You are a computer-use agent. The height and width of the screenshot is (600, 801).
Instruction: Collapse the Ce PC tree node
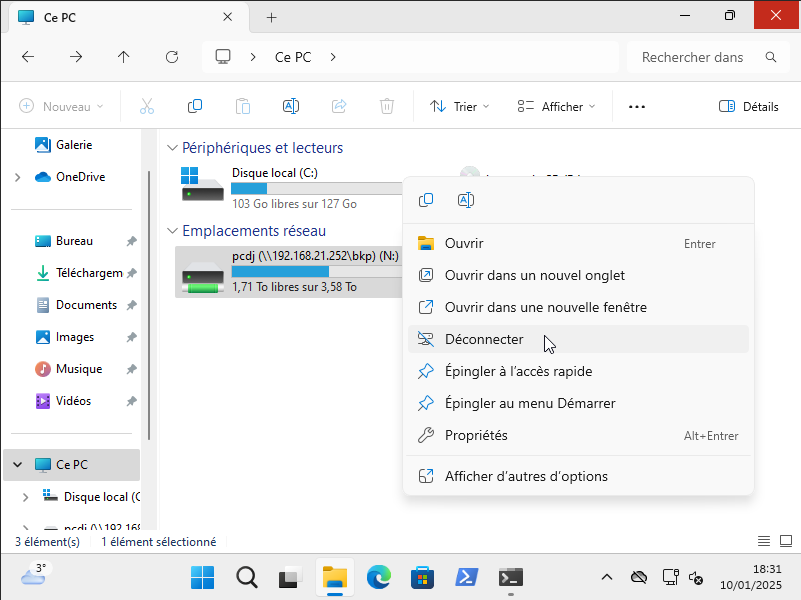click(18, 465)
